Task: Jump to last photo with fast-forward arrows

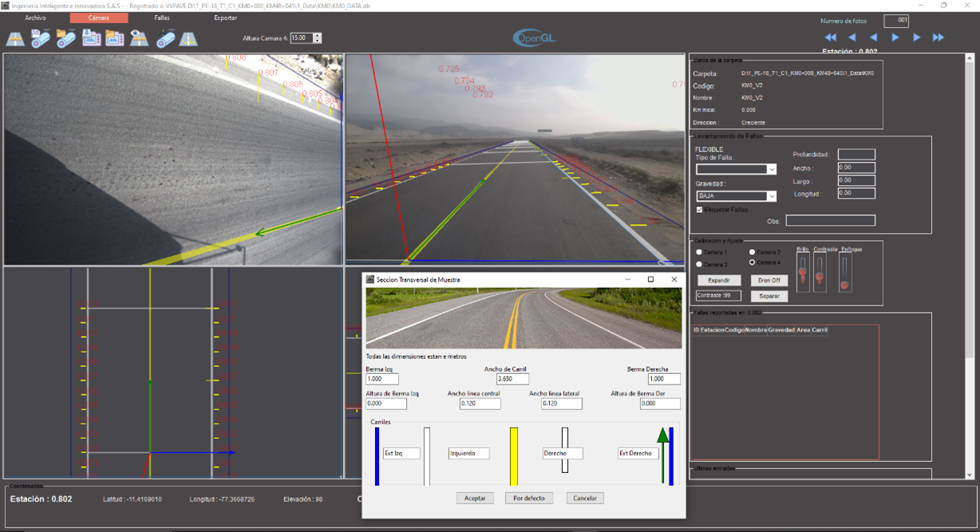Action: click(939, 37)
